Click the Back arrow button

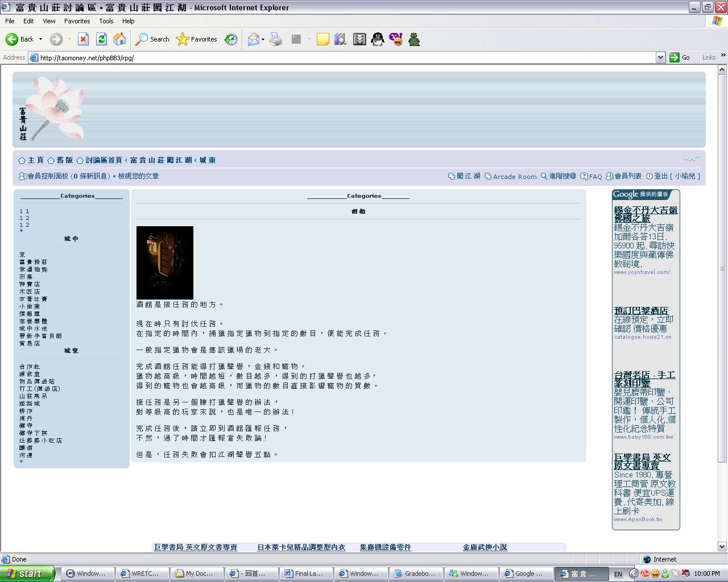tap(19, 39)
